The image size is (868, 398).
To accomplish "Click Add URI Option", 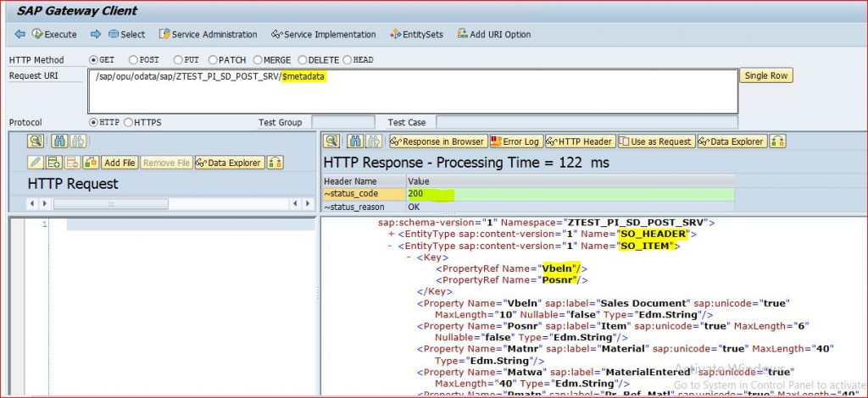I will 494,34.
